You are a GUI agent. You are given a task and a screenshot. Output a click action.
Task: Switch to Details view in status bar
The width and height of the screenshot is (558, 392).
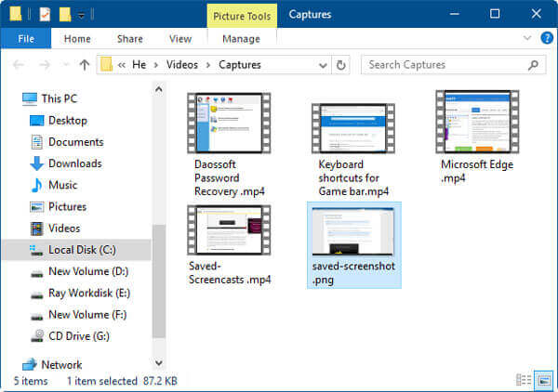tap(524, 380)
